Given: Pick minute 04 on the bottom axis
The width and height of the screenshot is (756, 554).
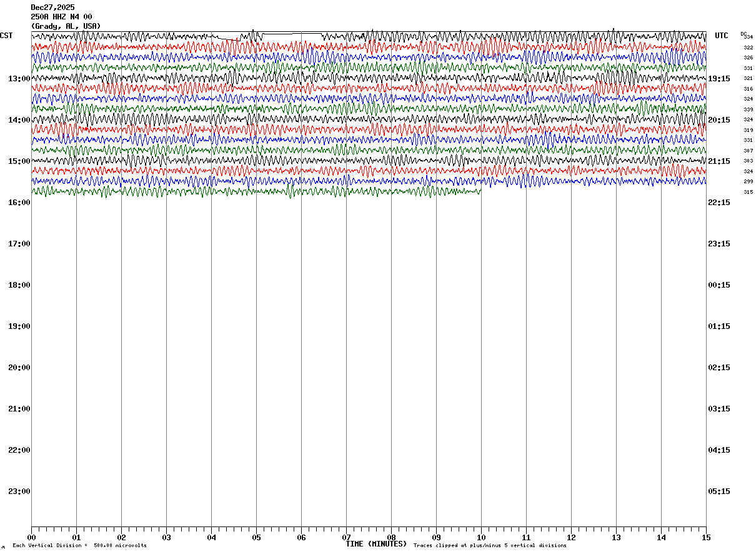Looking at the screenshot, I should [211, 538].
